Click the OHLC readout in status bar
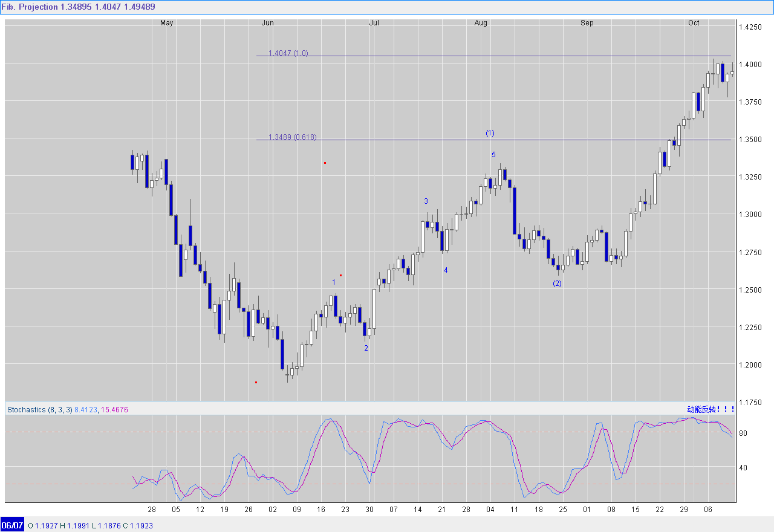The image size is (774, 532). click(x=91, y=526)
